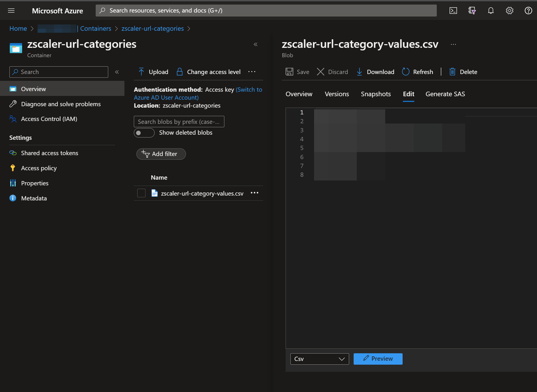Image resolution: width=537 pixels, height=392 pixels.
Task: Open the Help question mark icon
Action: click(528, 11)
